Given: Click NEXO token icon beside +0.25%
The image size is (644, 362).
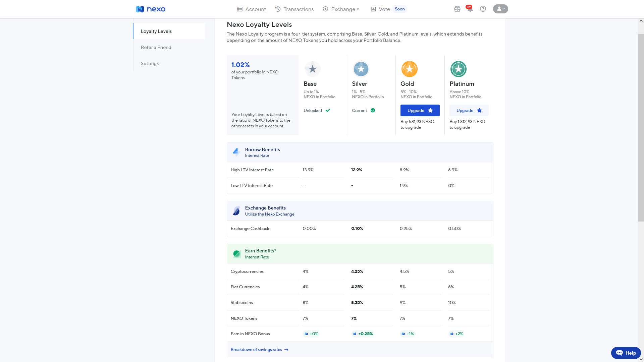Looking at the screenshot, I should (355, 334).
